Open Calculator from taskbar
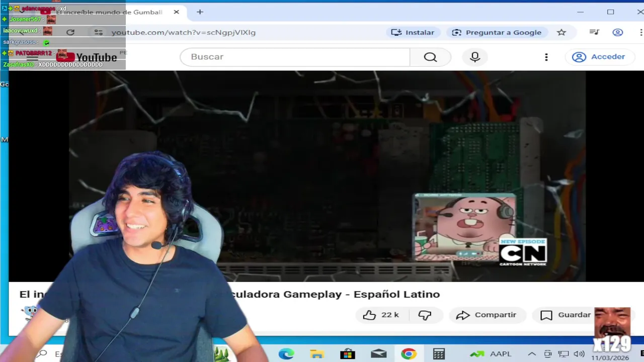This screenshot has width=644, height=362. (439, 354)
